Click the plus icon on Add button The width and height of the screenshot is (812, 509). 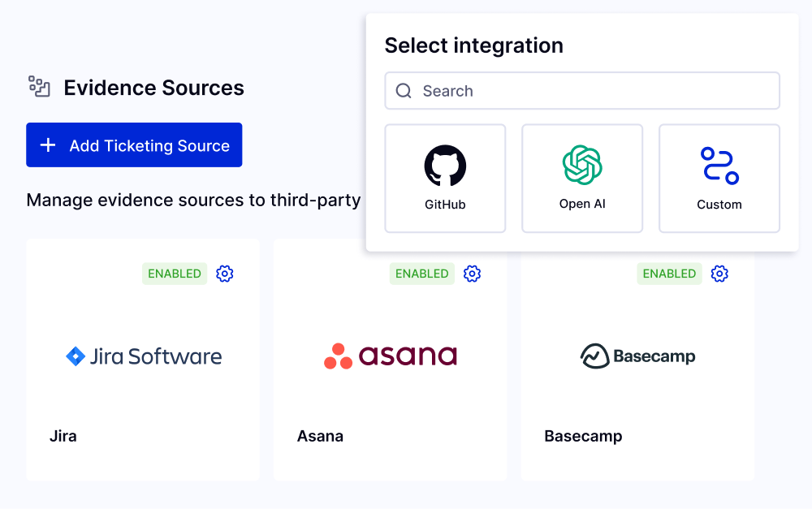(48, 145)
